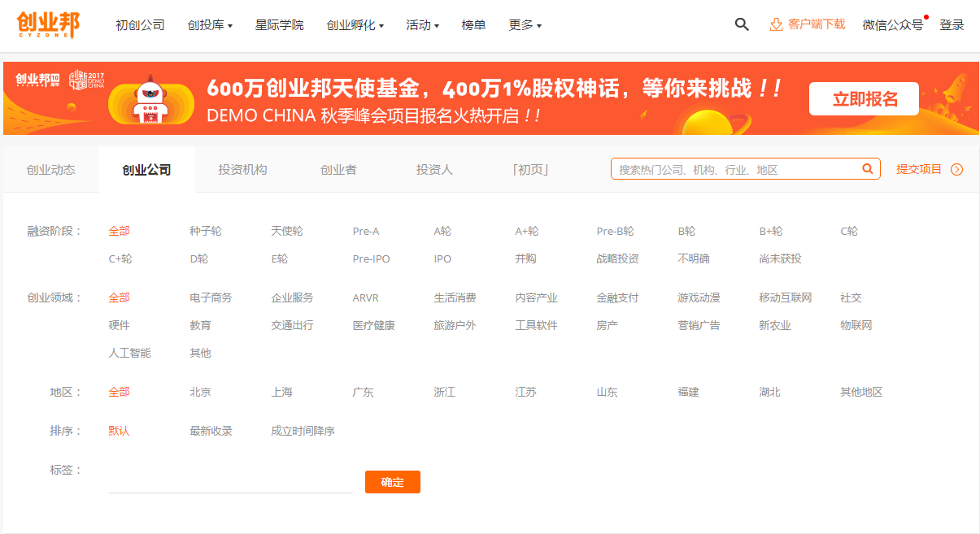
Task: Sort by 成立时间降序
Action: (303, 431)
